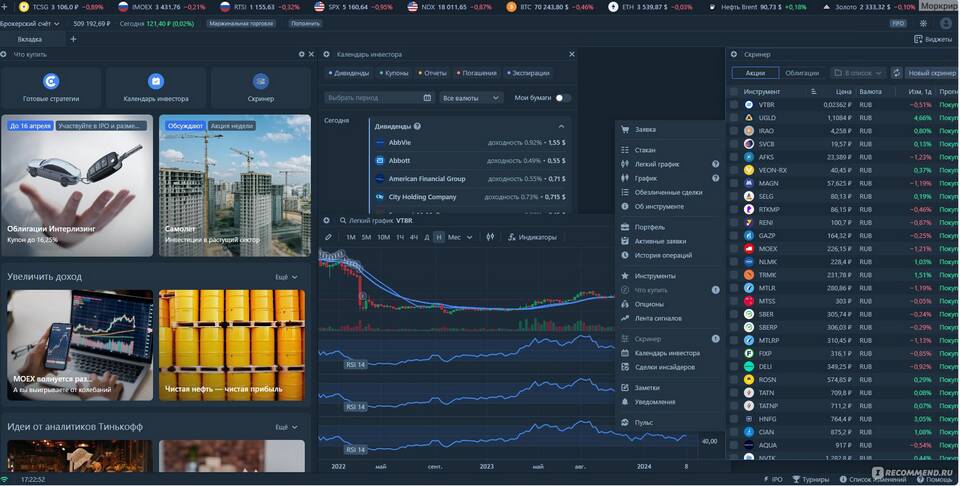Viewport: 960px width, 486px height.
Task: Click search icon in Легкий график header
Action: pos(343,220)
